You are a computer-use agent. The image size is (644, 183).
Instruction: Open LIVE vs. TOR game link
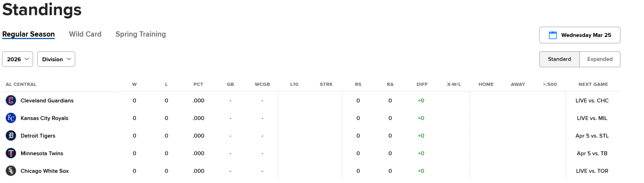pos(592,171)
